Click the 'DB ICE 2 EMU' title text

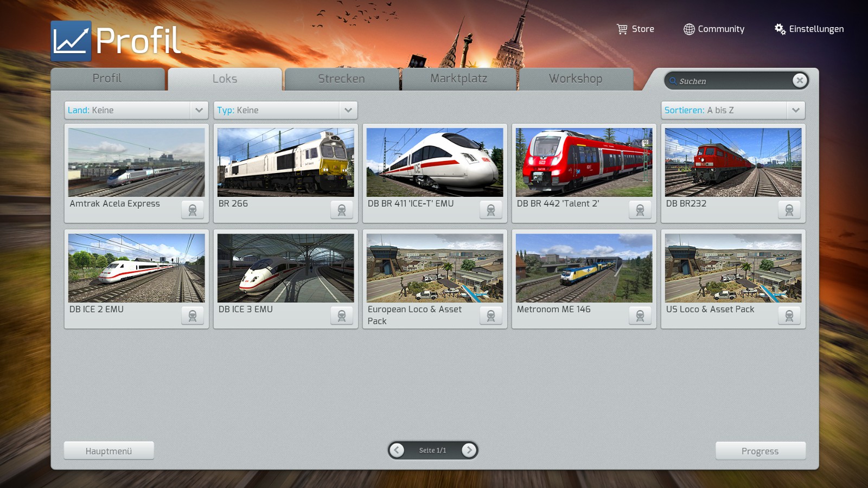point(97,310)
